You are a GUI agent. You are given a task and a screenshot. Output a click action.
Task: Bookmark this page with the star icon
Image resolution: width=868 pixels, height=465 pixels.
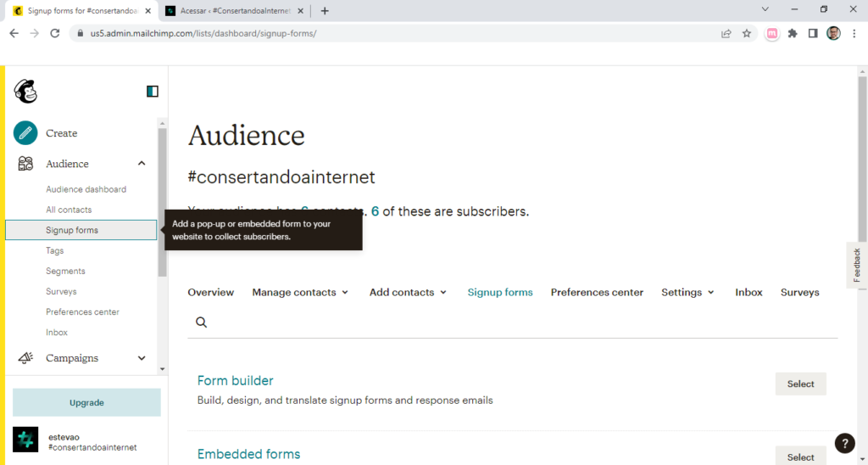tap(747, 33)
